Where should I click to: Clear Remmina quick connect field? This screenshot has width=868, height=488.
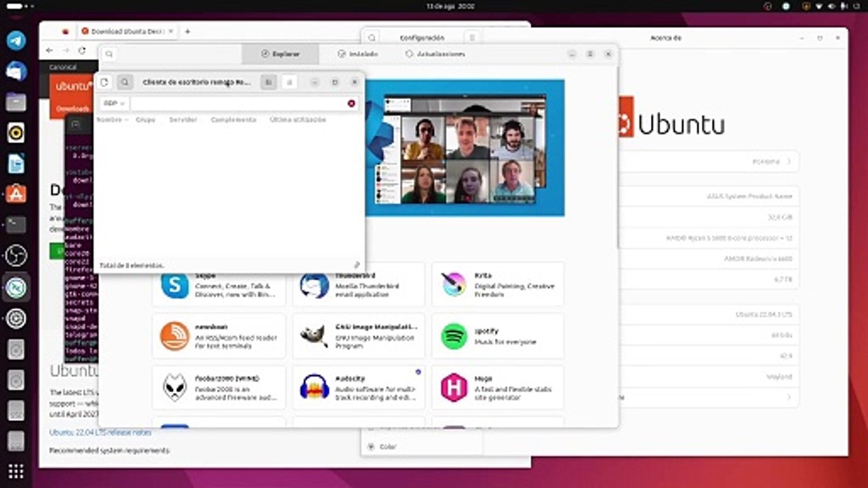point(351,103)
